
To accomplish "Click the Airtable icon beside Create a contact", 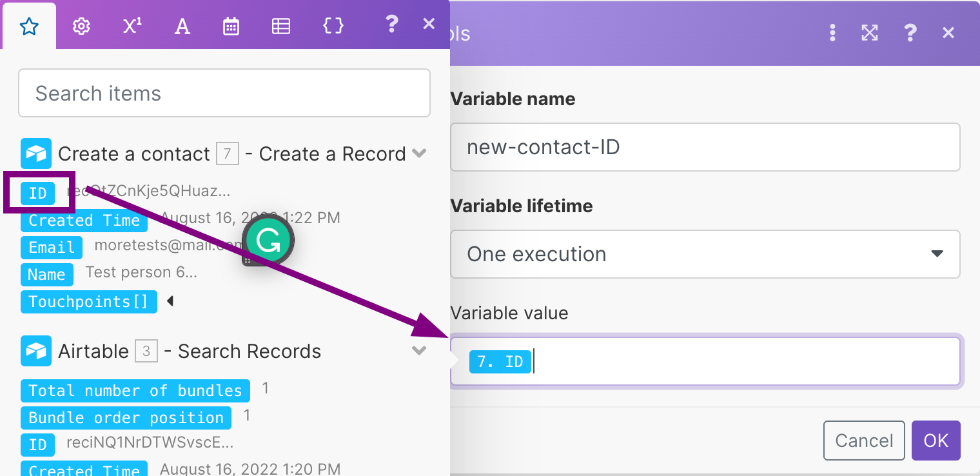I will point(36,154).
